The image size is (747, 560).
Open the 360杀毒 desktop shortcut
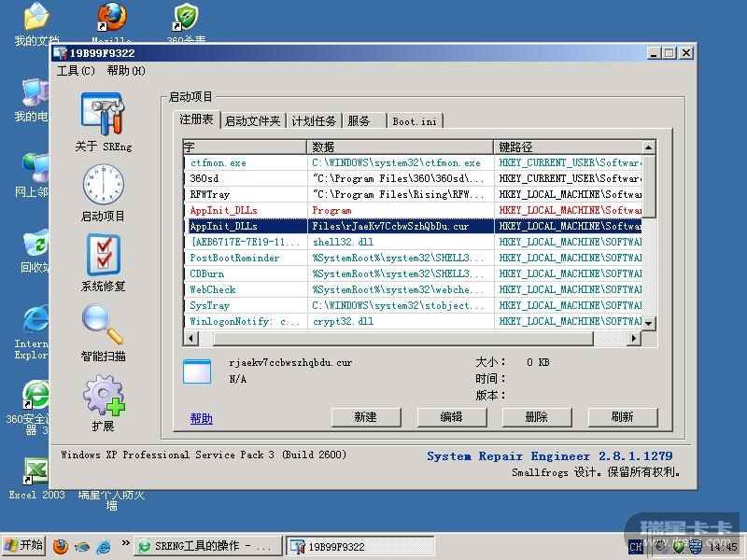point(186,17)
